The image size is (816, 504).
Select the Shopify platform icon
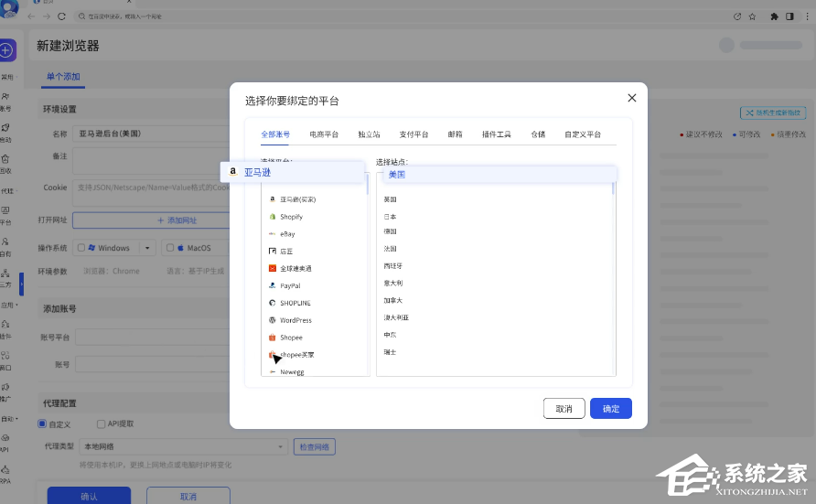click(x=273, y=217)
